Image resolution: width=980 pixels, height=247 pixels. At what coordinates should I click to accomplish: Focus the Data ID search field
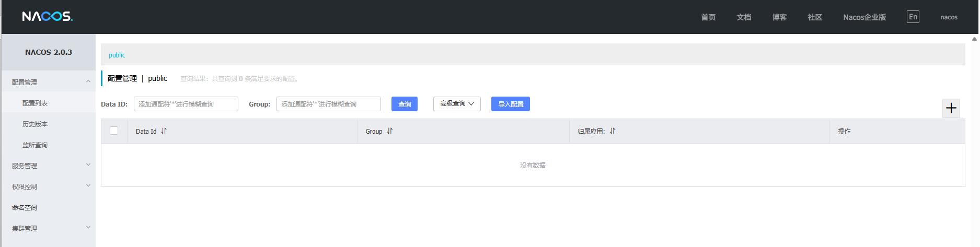click(x=186, y=104)
